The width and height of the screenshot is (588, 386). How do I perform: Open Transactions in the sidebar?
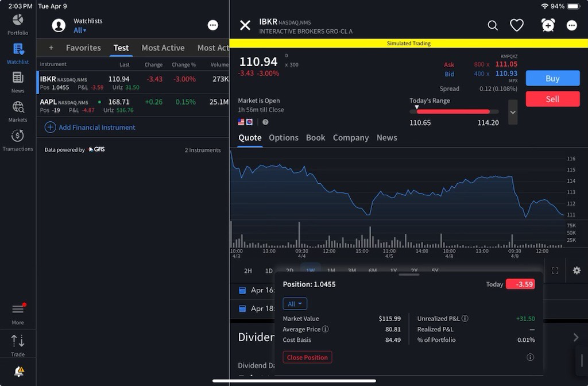click(x=18, y=140)
